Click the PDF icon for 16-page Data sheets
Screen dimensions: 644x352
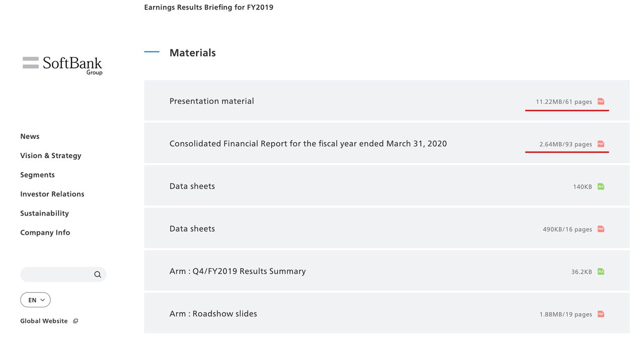(x=601, y=229)
